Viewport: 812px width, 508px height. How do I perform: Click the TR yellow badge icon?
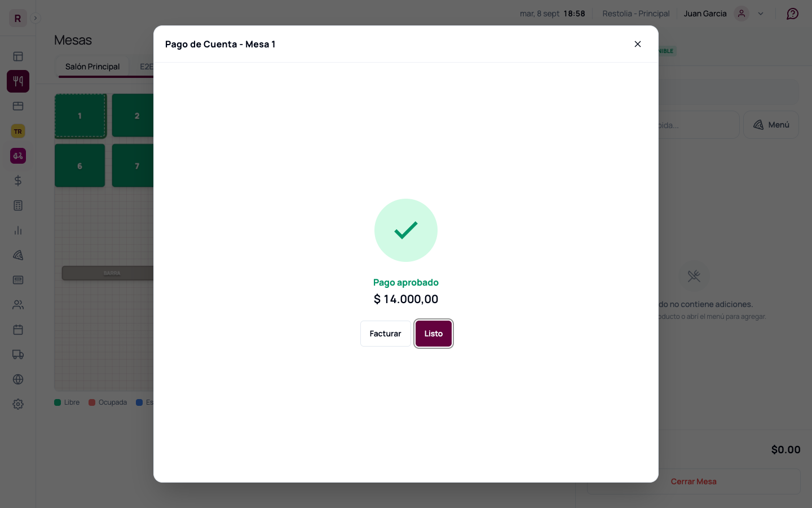click(x=18, y=132)
